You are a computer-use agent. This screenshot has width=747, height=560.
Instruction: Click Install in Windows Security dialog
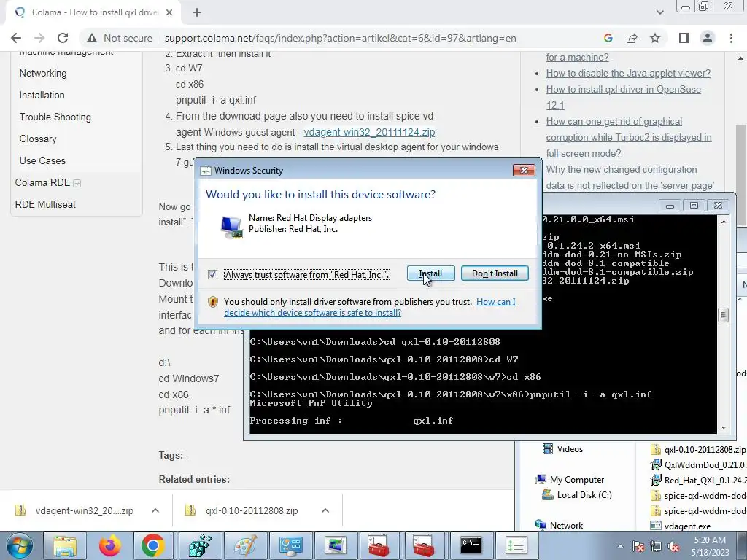[x=430, y=273]
